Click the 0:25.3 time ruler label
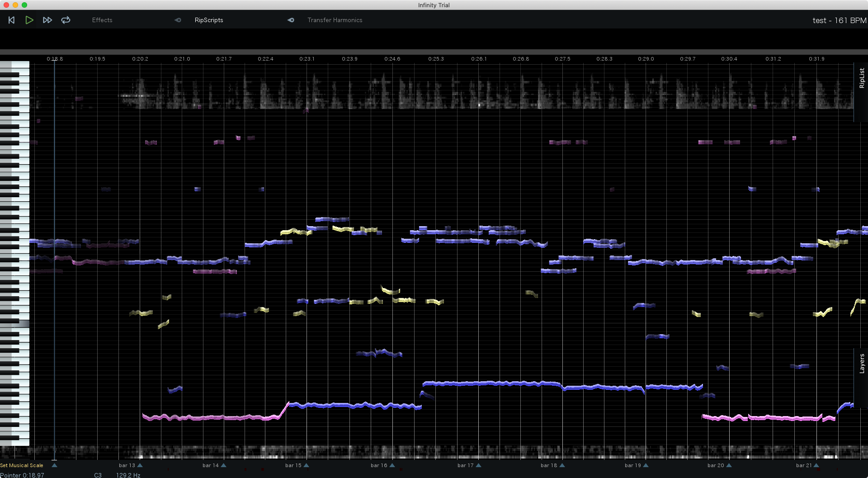This screenshot has width=868, height=478. [x=436, y=59]
